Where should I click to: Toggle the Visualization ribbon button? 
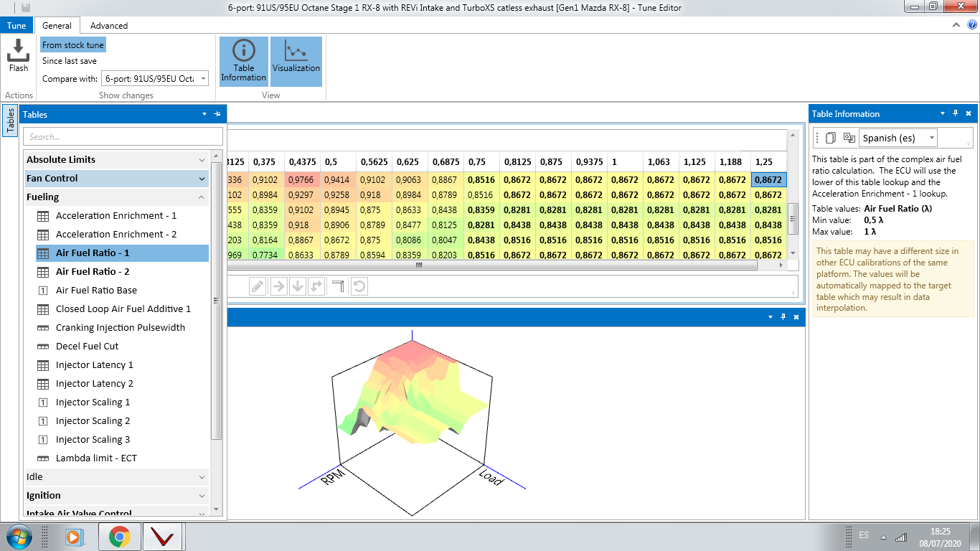[x=296, y=62]
